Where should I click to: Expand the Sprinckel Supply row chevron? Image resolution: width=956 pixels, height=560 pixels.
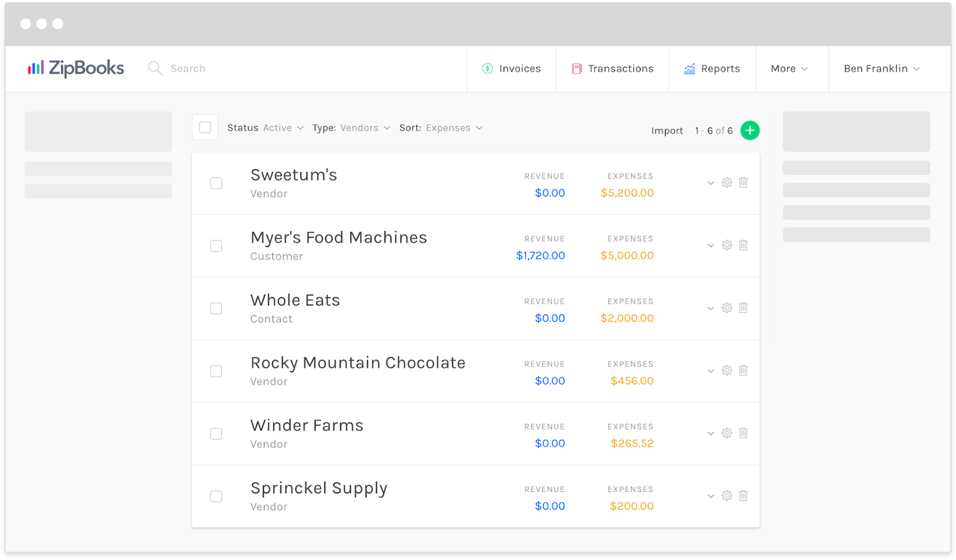coord(710,497)
